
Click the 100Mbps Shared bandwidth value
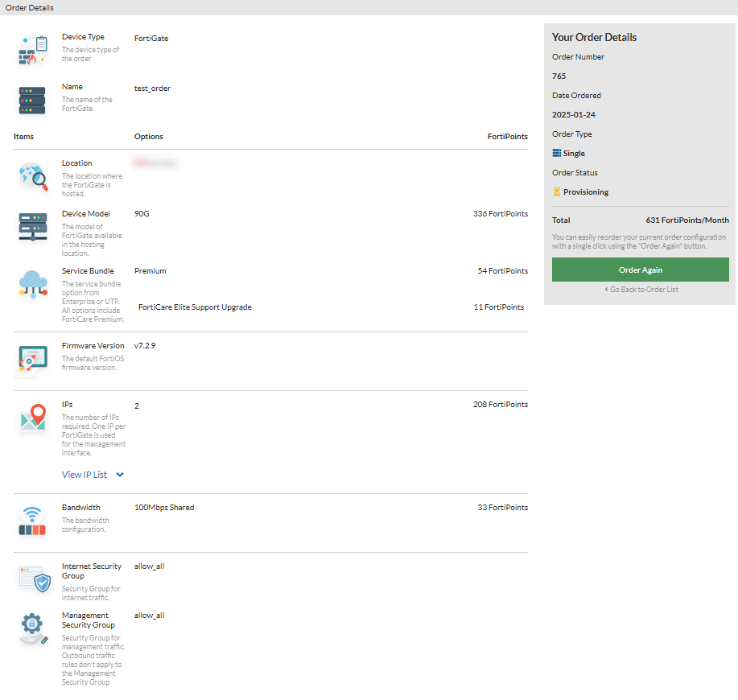(164, 508)
